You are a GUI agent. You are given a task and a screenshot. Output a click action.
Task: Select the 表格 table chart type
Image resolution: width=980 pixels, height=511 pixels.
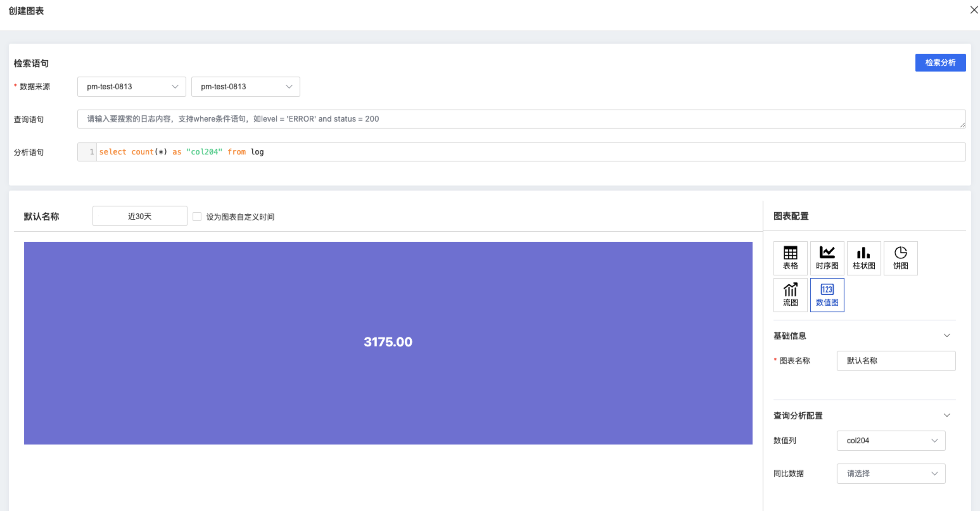pos(791,258)
